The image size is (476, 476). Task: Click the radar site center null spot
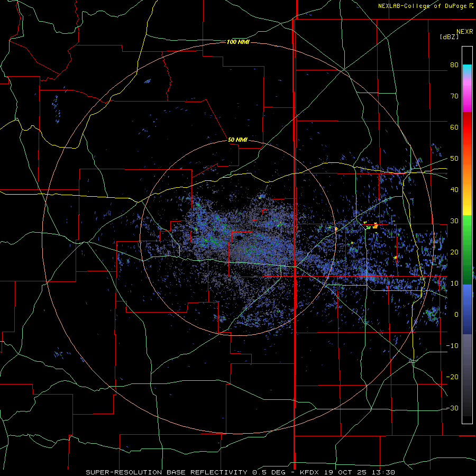[x=239, y=237]
